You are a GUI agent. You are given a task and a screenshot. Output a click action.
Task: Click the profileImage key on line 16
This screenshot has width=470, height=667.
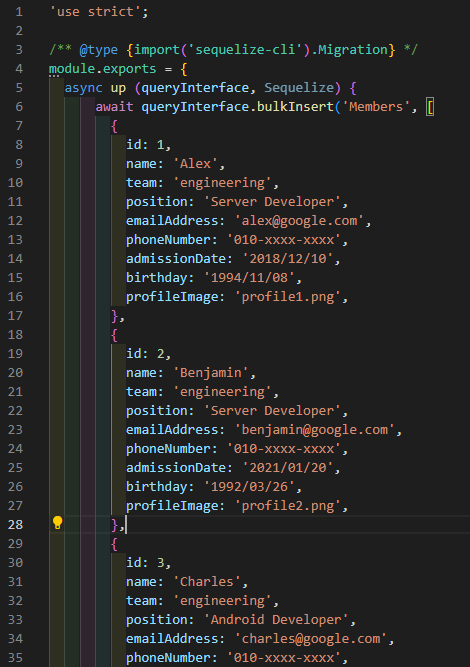[x=172, y=297]
